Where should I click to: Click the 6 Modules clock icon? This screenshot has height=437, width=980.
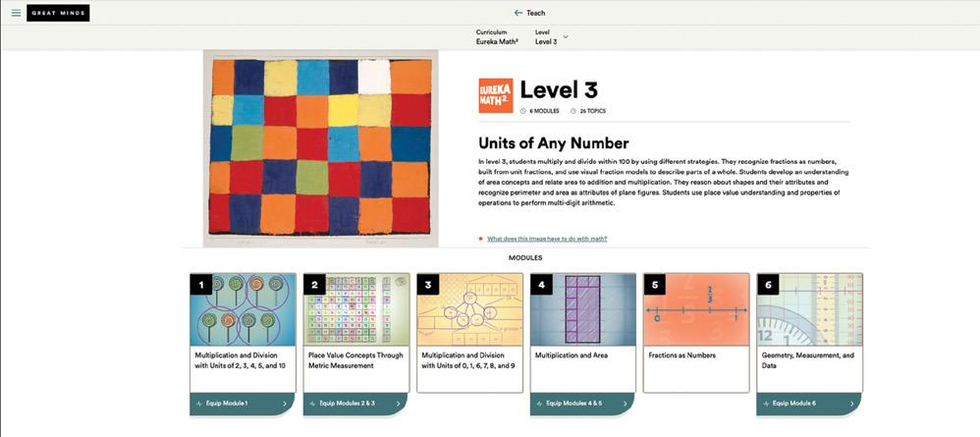point(523,111)
